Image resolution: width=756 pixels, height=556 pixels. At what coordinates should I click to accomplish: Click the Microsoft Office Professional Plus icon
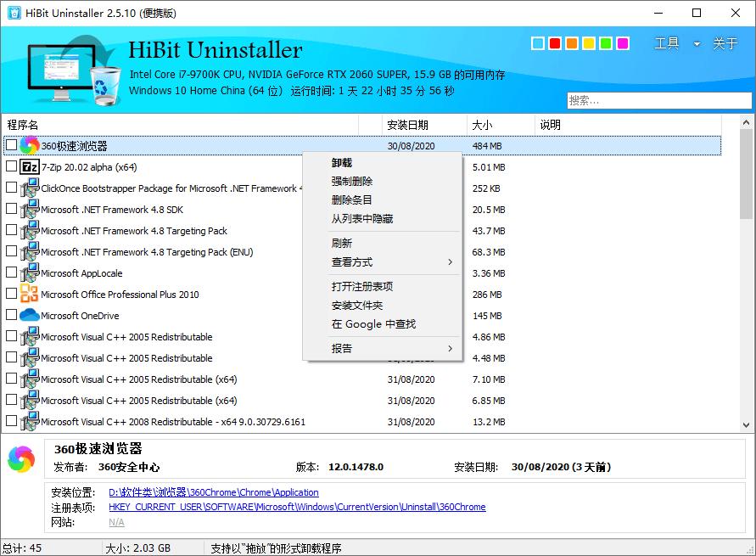coord(29,295)
